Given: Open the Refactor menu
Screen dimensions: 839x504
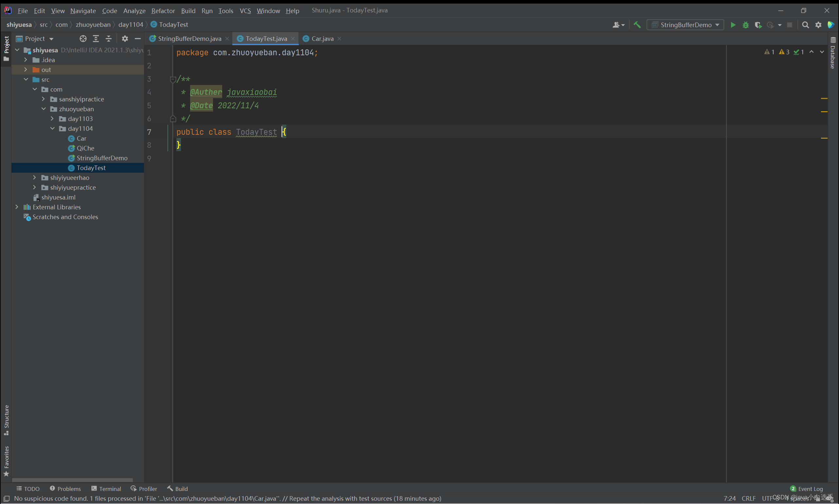Looking at the screenshot, I should click(x=163, y=11).
